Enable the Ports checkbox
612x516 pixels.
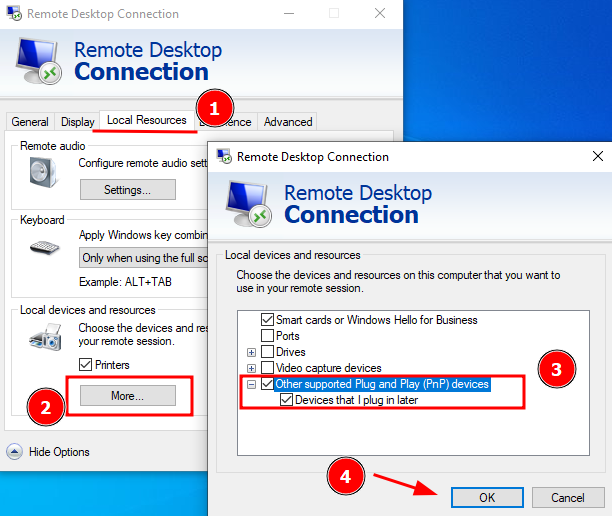point(267,336)
